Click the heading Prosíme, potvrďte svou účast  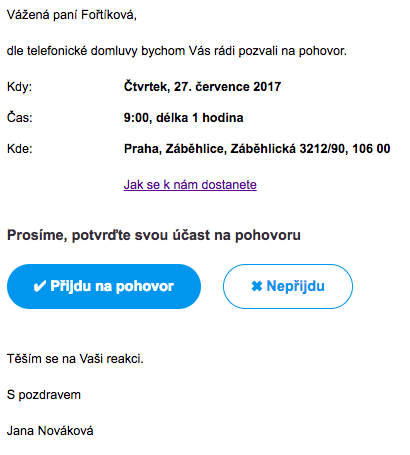point(154,235)
